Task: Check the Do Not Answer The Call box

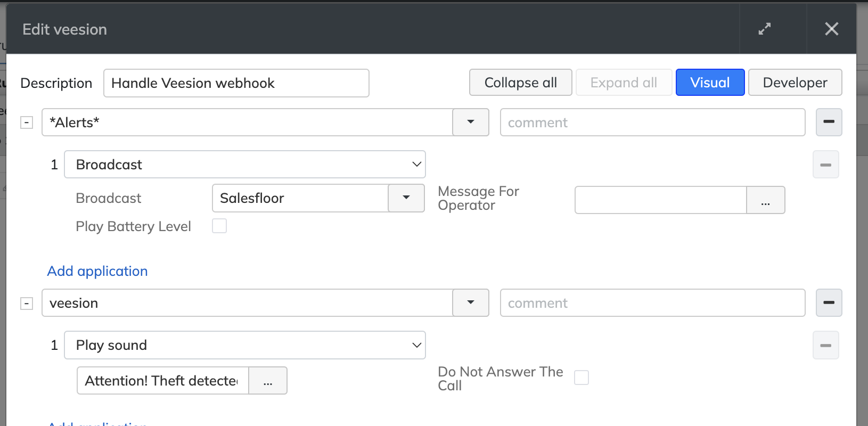Action: (582, 378)
